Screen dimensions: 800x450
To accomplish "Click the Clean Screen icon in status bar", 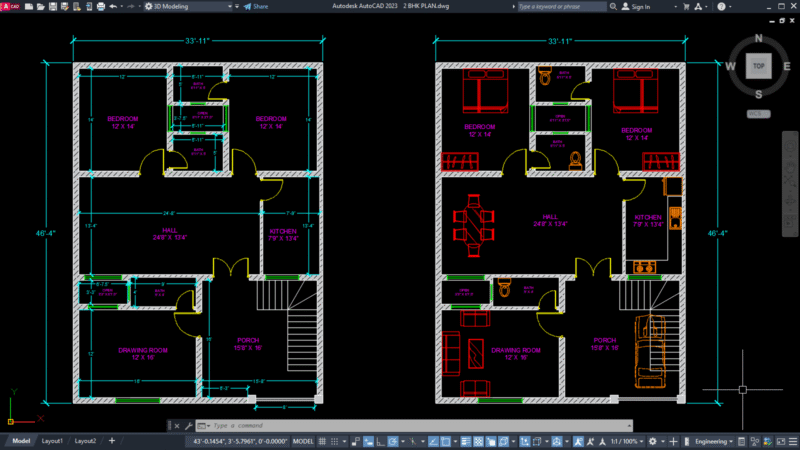I will (x=781, y=441).
